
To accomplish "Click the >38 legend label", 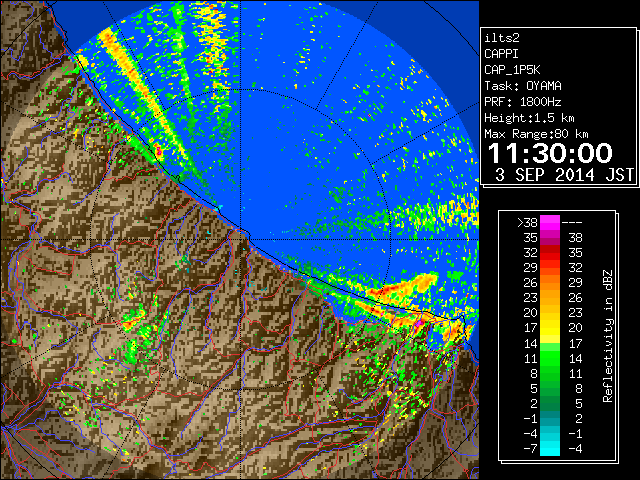I will (x=527, y=223).
